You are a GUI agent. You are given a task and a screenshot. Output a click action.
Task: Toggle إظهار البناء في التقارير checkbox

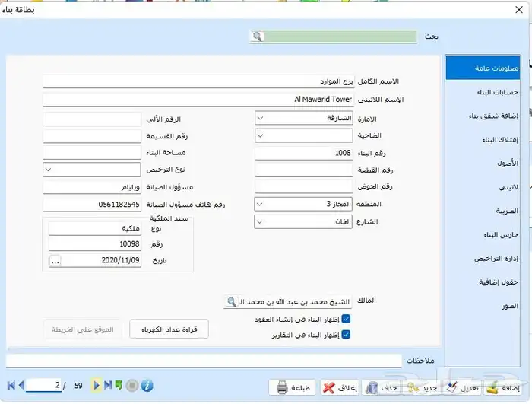[x=346, y=335]
